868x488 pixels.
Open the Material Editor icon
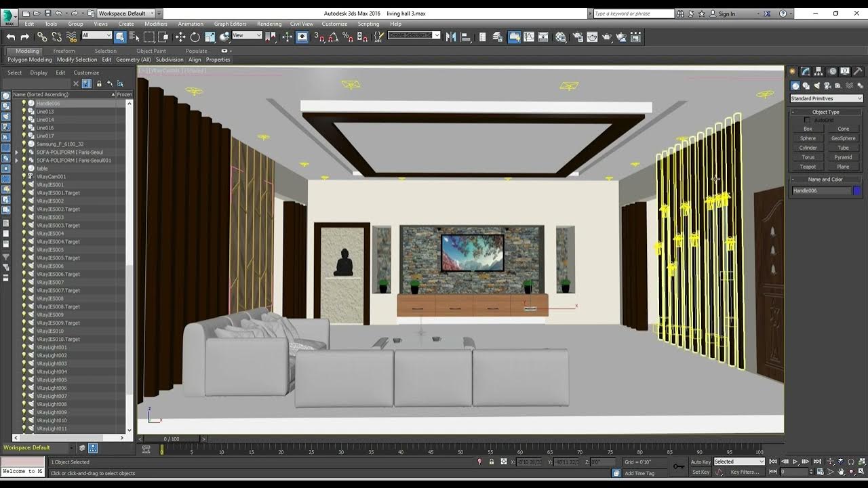click(x=561, y=37)
